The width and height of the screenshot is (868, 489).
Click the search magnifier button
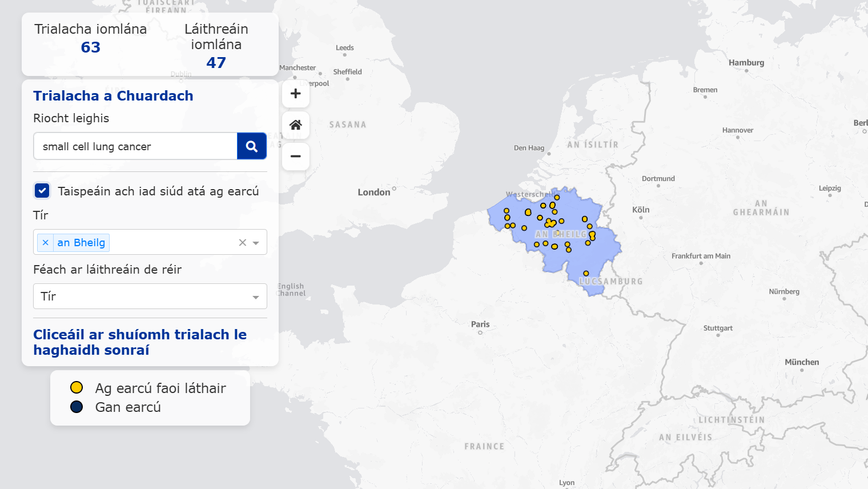251,146
